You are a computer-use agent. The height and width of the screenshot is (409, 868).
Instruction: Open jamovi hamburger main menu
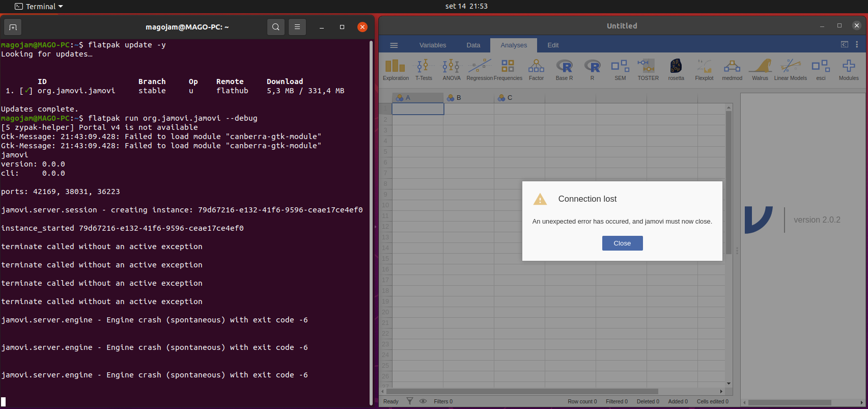tap(394, 45)
